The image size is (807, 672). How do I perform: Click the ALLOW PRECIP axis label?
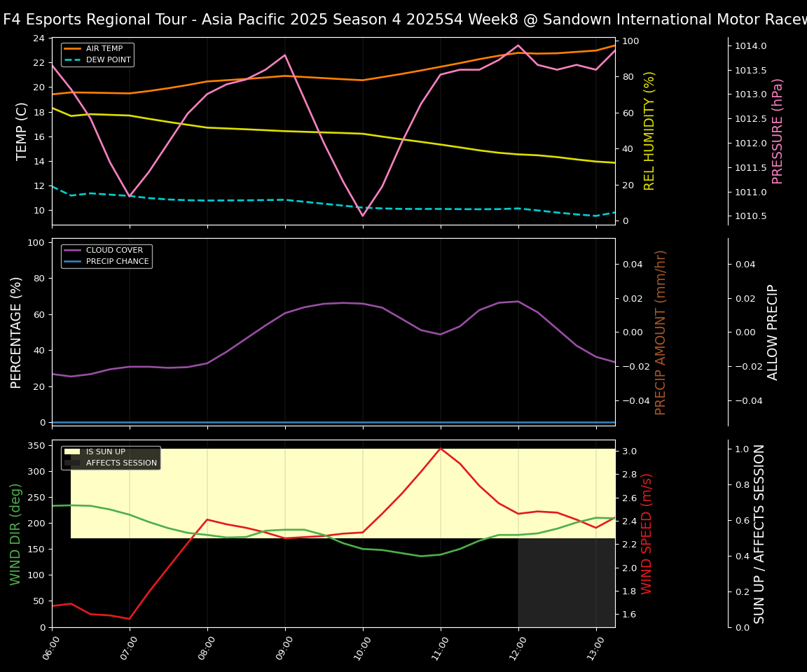(x=773, y=332)
